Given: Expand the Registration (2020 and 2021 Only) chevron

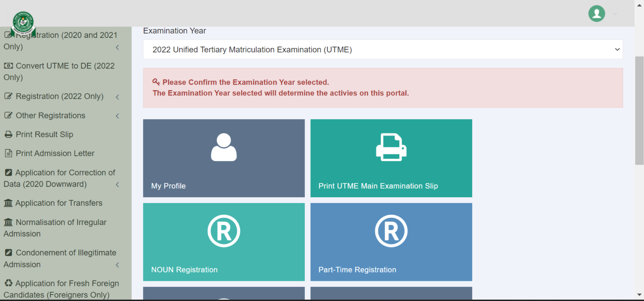Looking at the screenshot, I should click(x=117, y=47).
